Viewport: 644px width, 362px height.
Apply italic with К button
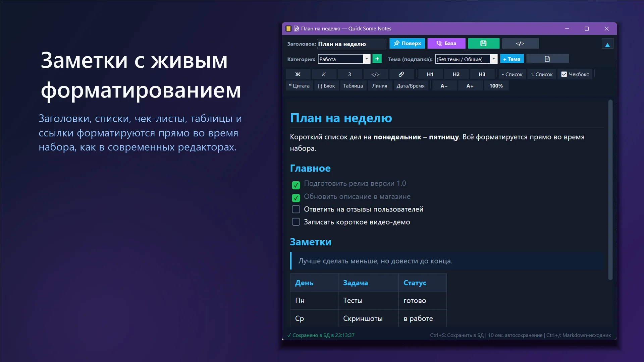point(324,74)
